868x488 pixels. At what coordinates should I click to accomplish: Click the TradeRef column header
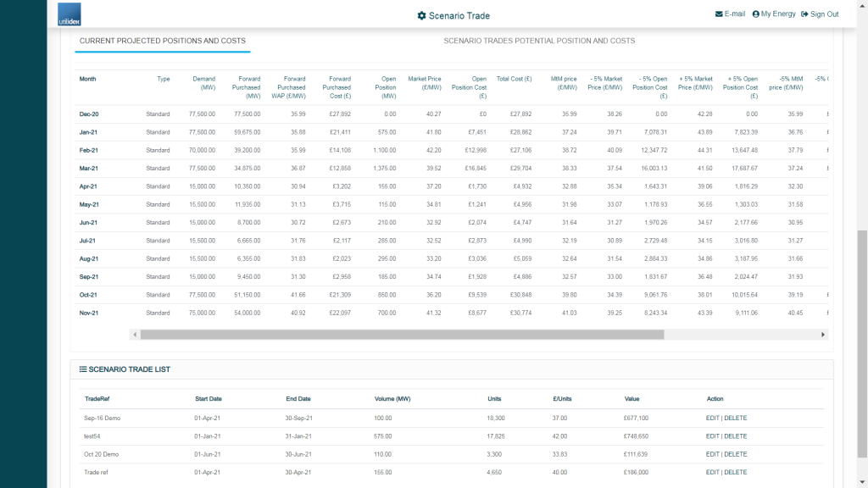[97, 398]
